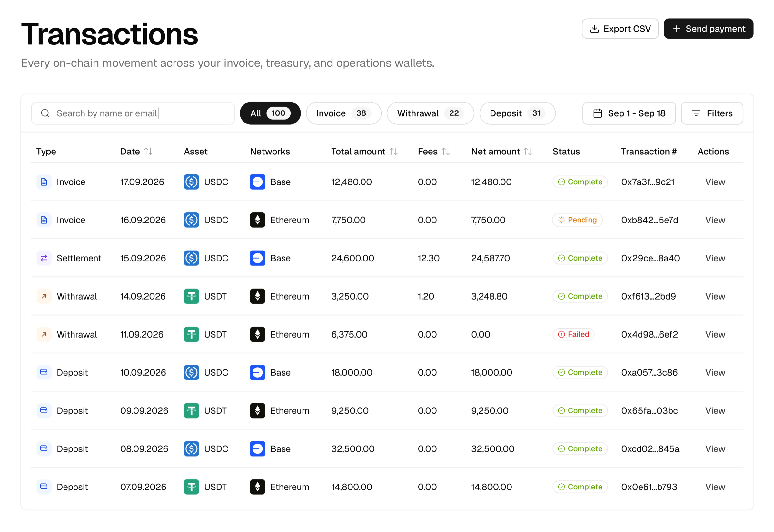Image resolution: width=774 pixels, height=532 pixels.
Task: Click invoice document icon in 17.09.2026 row
Action: click(x=44, y=182)
